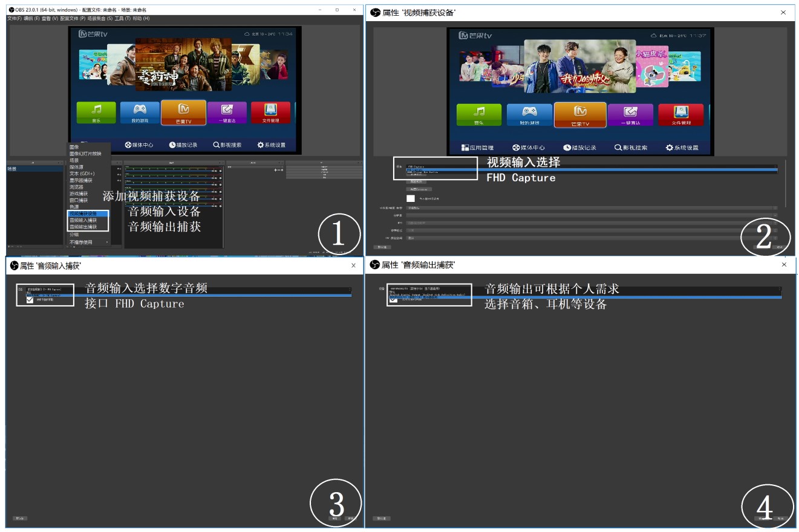Open the FPS dropdown in 视频捕获设备 properties
799x532 pixels.
pos(592,223)
